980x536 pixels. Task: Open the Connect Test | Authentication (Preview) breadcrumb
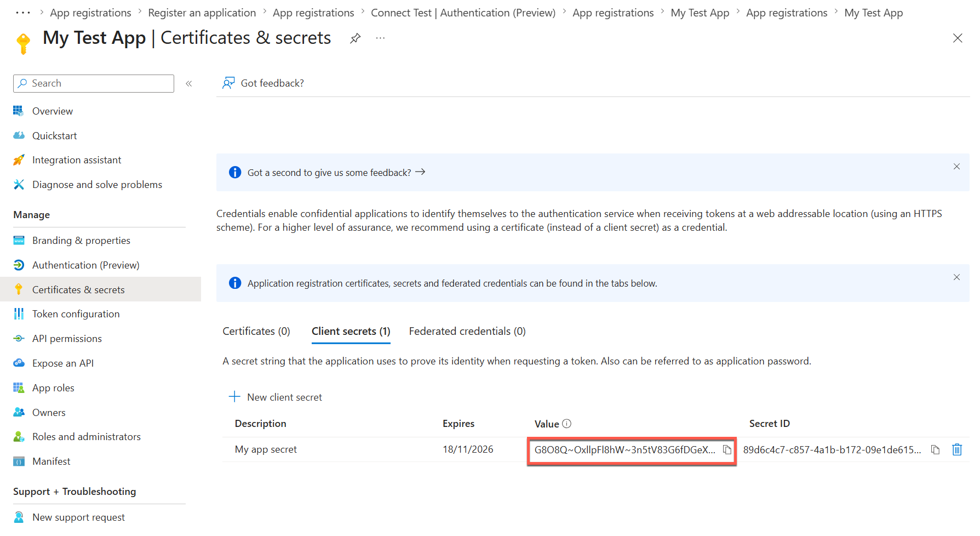point(463,13)
